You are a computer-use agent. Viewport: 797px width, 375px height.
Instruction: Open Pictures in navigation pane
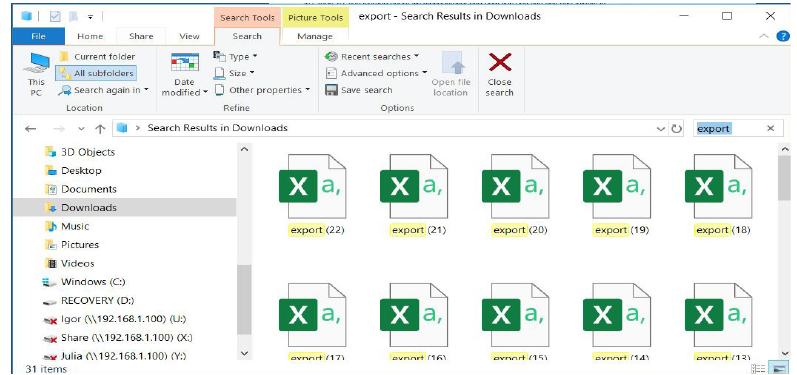pos(72,244)
